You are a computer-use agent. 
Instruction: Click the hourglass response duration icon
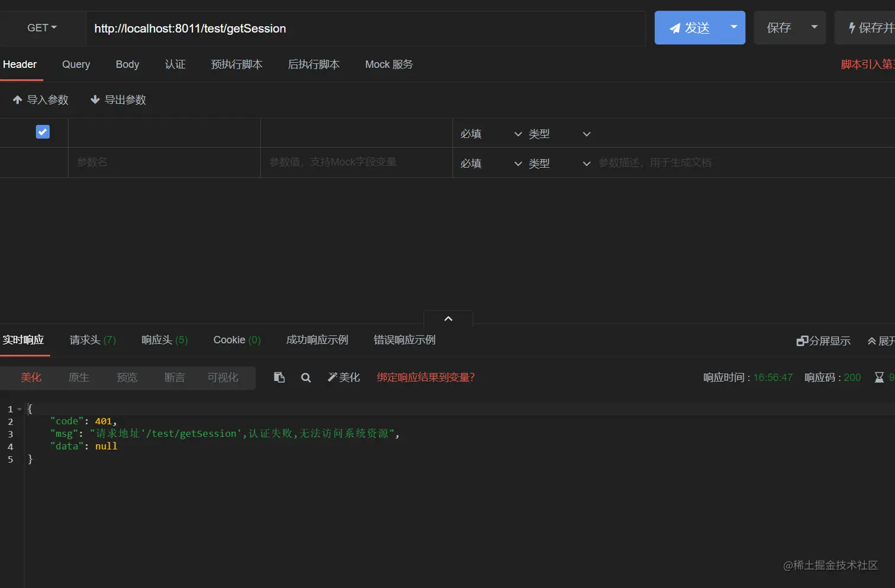880,377
